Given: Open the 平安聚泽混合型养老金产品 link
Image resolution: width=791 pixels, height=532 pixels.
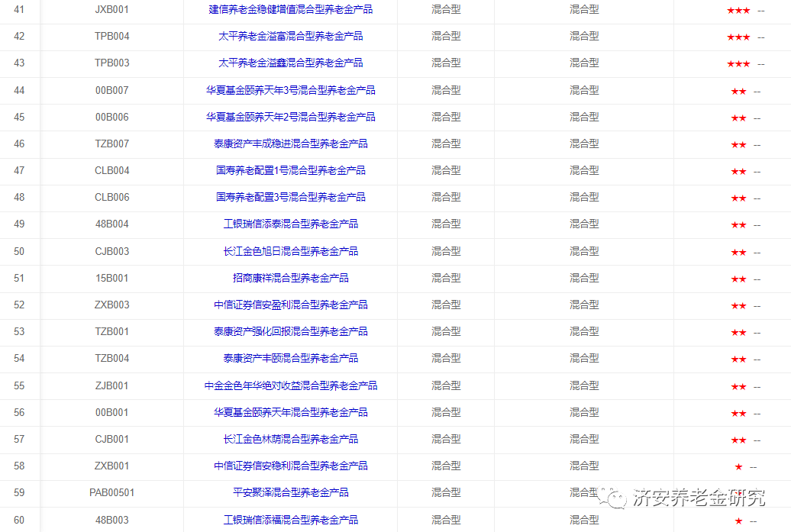Looking at the screenshot, I should pyautogui.click(x=291, y=492).
